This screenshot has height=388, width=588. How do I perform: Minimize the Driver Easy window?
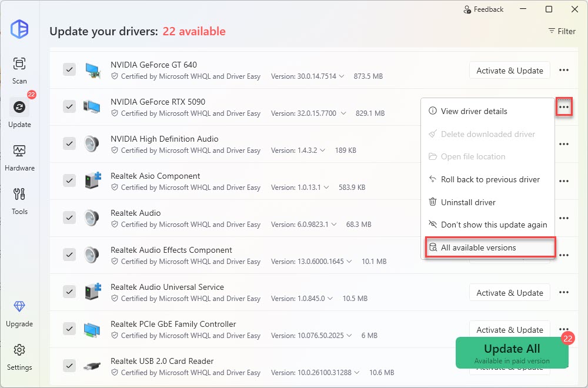[x=523, y=9]
